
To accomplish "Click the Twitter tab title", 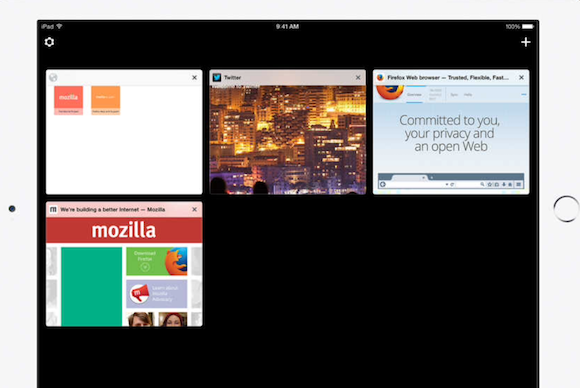I will tap(232, 77).
